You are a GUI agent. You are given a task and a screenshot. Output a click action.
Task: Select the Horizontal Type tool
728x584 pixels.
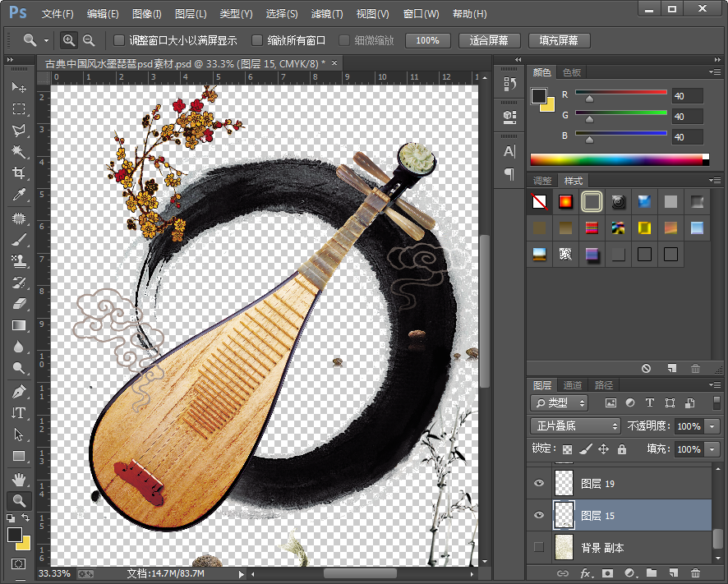pyautogui.click(x=18, y=412)
